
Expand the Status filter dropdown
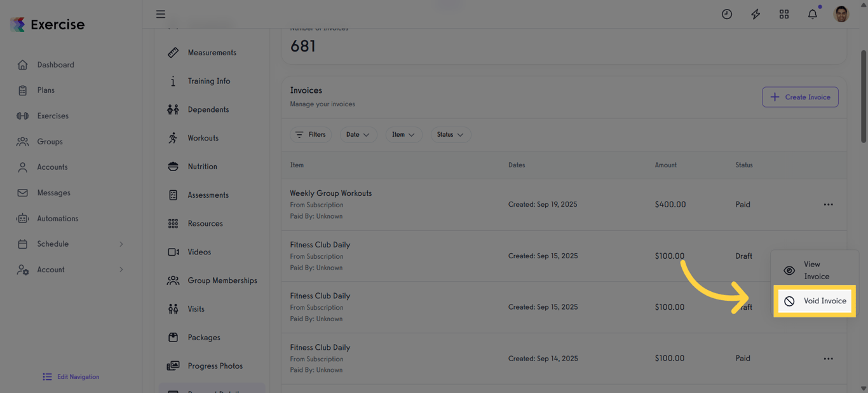(x=451, y=135)
